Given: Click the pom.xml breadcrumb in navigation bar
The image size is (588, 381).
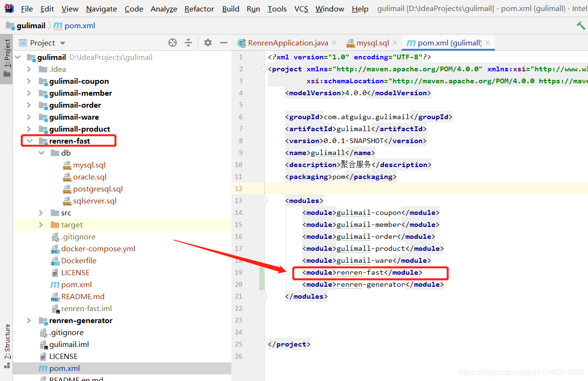Looking at the screenshot, I should [x=75, y=25].
